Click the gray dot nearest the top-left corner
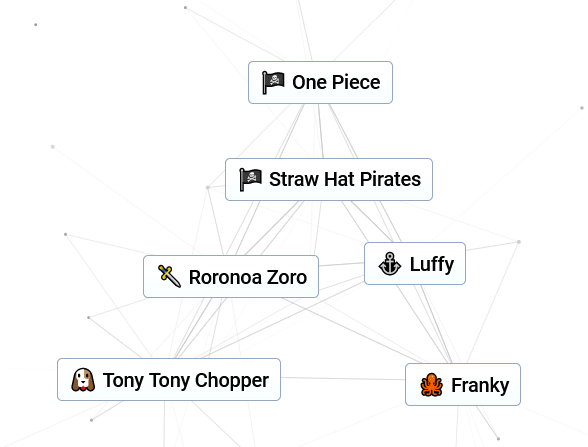This screenshot has width=588, height=447. 36,25
